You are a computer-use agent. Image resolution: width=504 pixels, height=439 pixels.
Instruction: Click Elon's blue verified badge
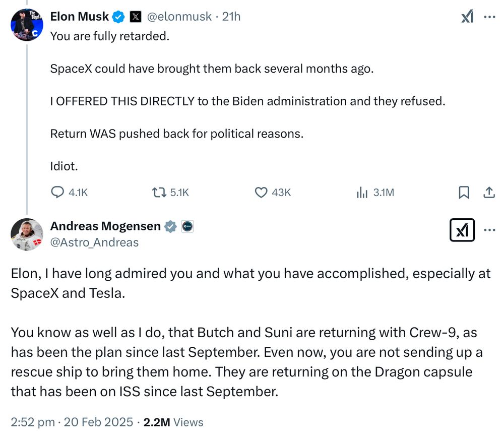pos(118,17)
